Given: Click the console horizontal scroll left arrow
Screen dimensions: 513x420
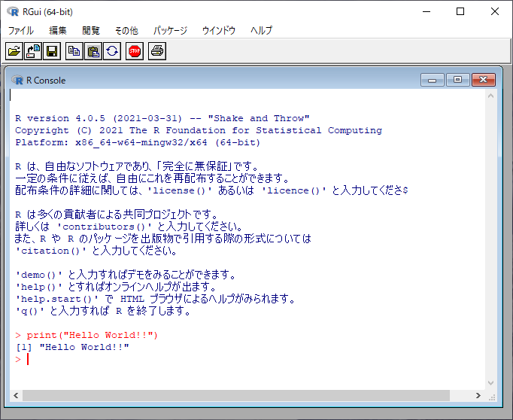Looking at the screenshot, I should [x=16, y=395].
